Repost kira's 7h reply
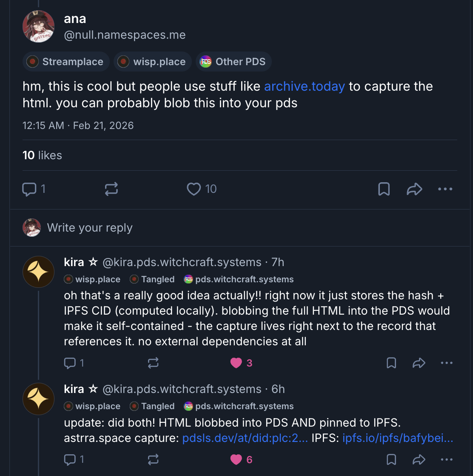Viewport: 473px width, 476px height. (153, 363)
